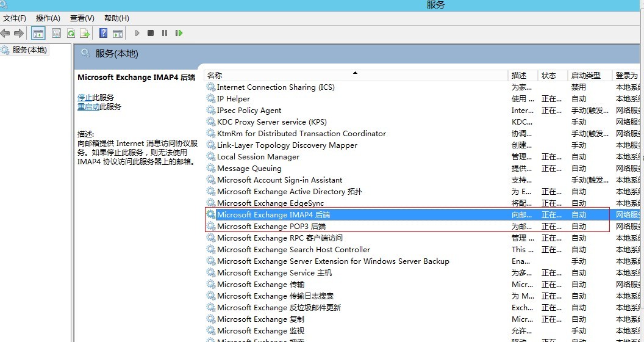This screenshot has height=342, width=644.
Task: Sort by the 状态 column header
Action: pos(553,75)
